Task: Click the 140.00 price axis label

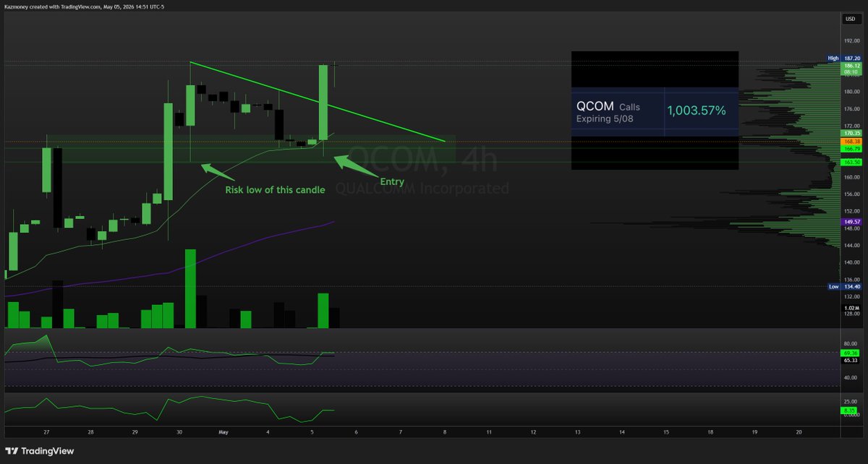Action: pyautogui.click(x=851, y=262)
